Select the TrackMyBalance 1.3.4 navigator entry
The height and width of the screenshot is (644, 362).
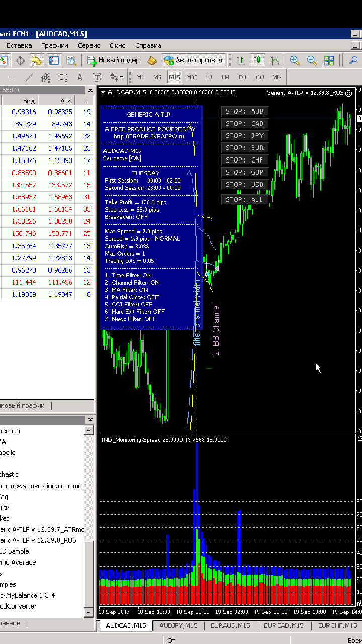[x=27, y=595]
